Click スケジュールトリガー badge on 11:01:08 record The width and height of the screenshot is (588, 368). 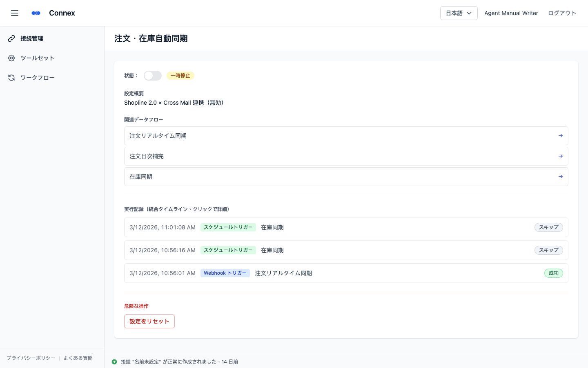pyautogui.click(x=228, y=227)
